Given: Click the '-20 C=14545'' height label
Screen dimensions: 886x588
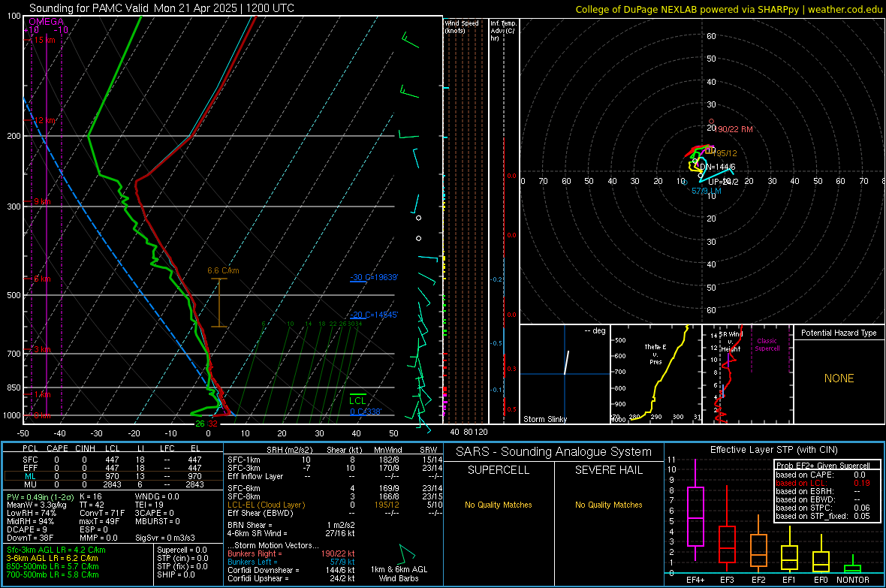Looking at the screenshot, I should (x=374, y=315).
